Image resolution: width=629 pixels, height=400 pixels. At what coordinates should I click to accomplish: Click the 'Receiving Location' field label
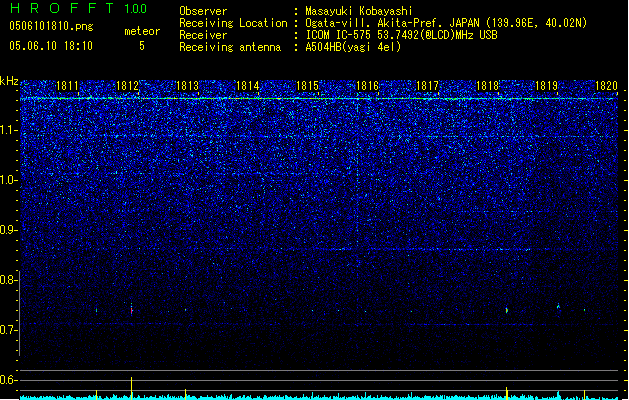click(233, 23)
